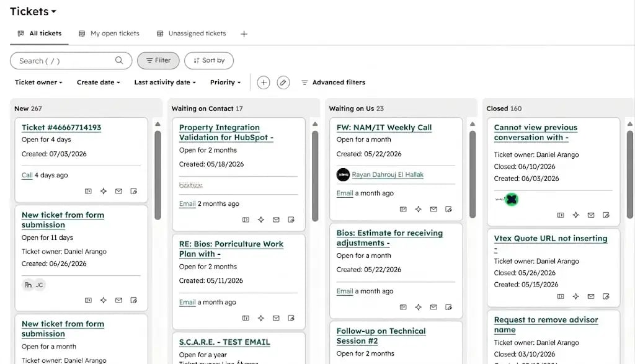Click note icon on Vtex Quote URL not inserting card

click(606, 296)
